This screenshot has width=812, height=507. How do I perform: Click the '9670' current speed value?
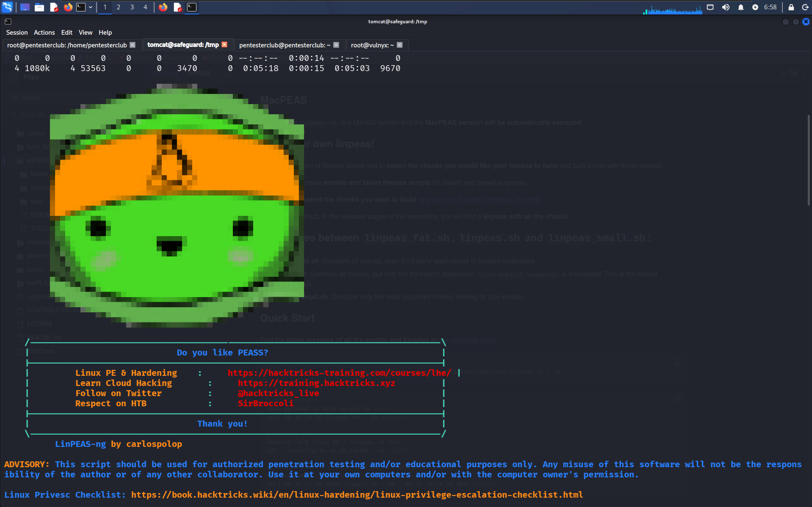[390, 68]
